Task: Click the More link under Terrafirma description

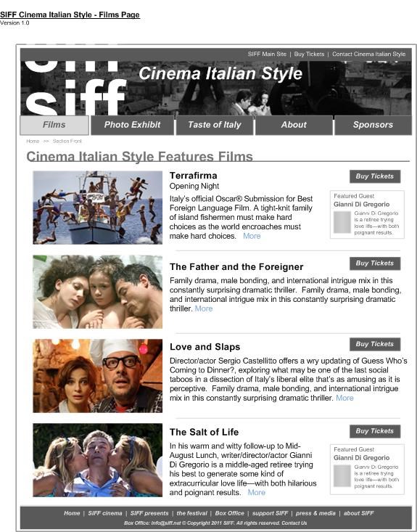Action: point(252,236)
